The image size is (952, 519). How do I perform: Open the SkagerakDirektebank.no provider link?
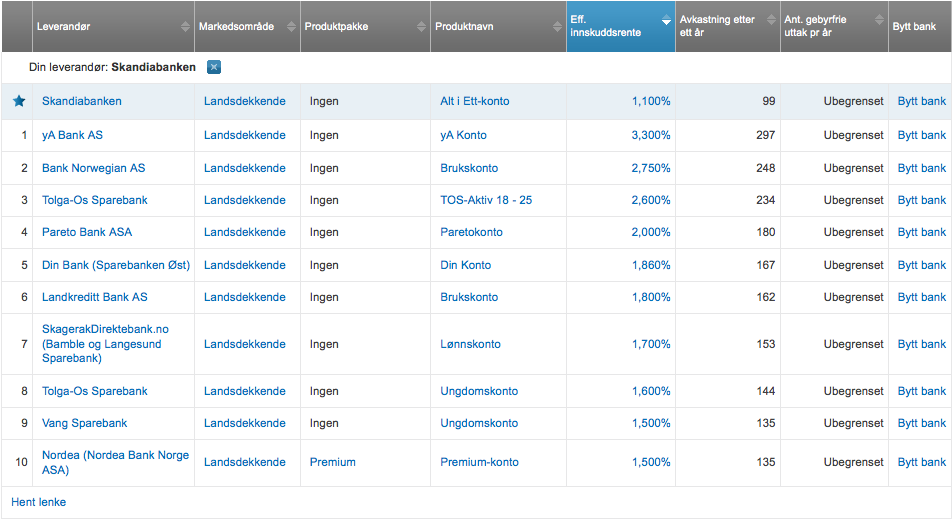coord(105,344)
